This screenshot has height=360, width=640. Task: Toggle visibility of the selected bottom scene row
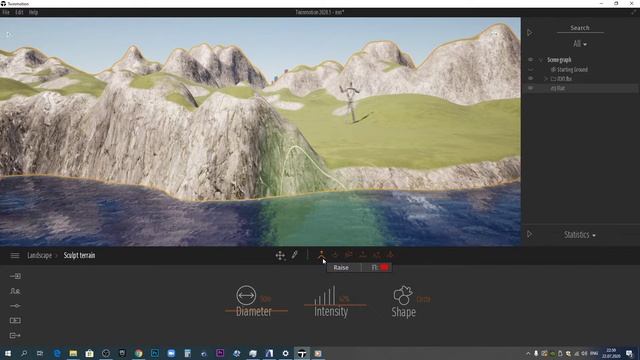[531, 88]
